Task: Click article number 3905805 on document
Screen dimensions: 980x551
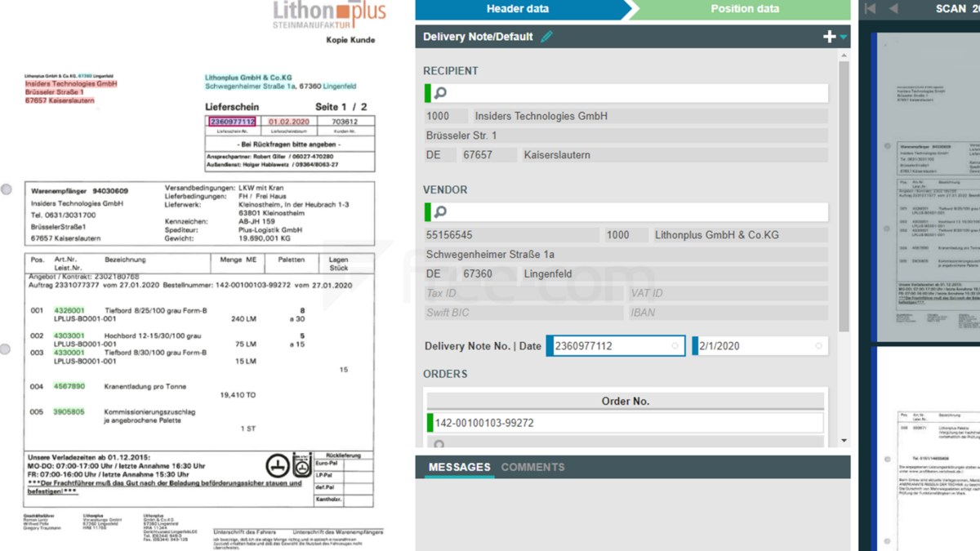Action: coord(69,412)
